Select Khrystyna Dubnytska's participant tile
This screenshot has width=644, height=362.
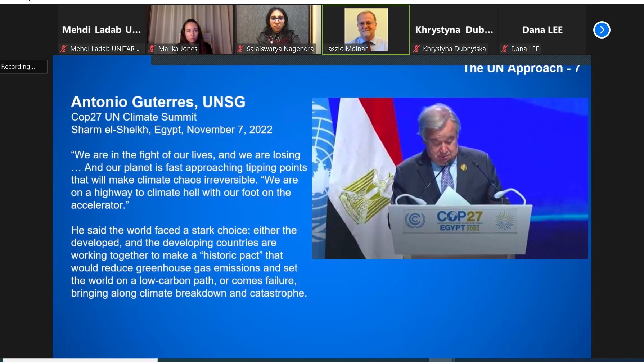[x=454, y=30]
